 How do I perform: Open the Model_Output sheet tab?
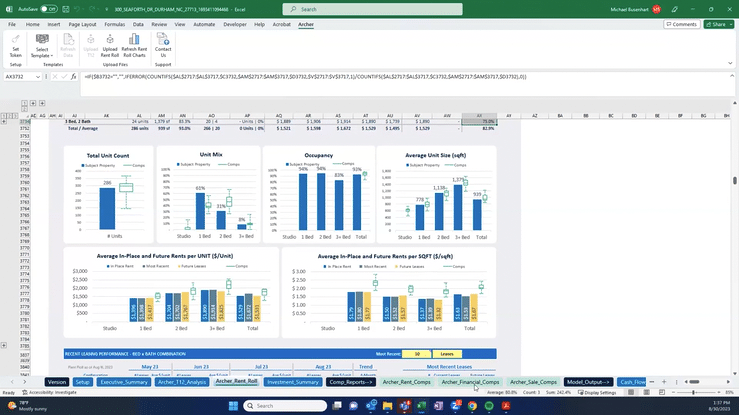(588, 382)
